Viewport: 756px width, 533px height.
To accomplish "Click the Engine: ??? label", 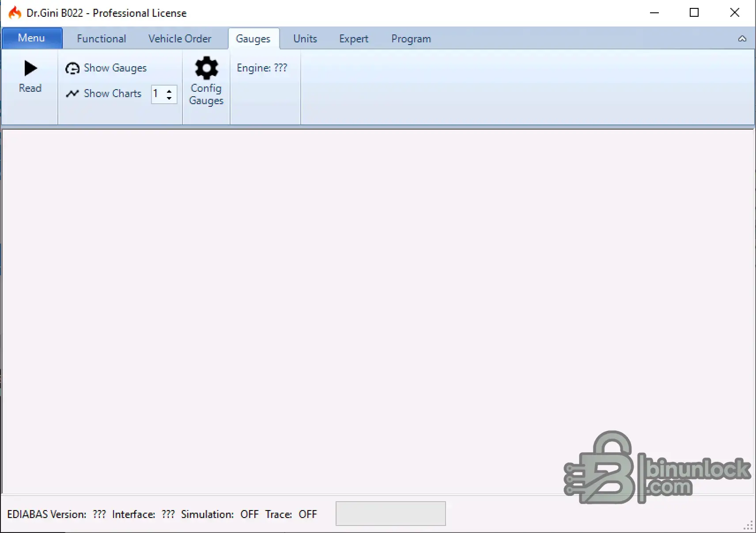I will click(x=262, y=68).
